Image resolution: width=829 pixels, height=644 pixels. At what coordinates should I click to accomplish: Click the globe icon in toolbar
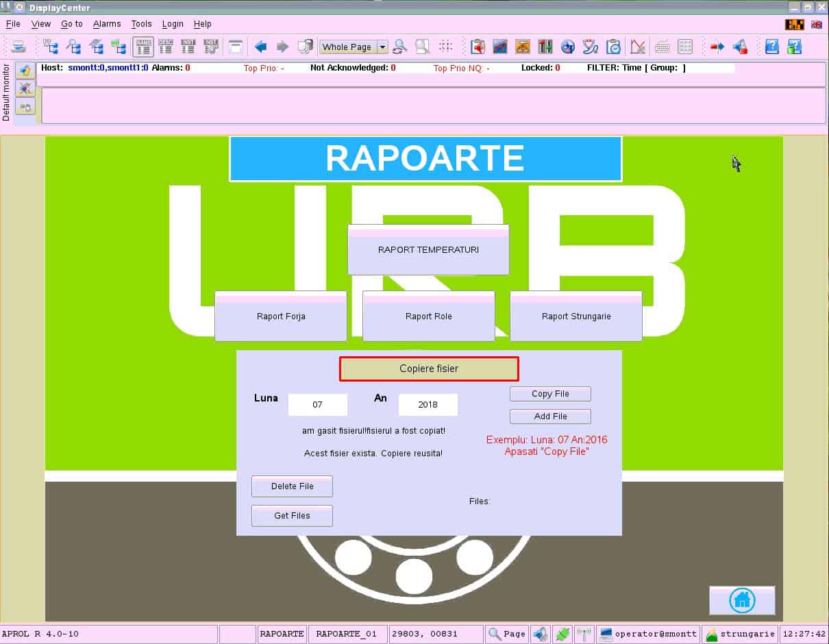tap(567, 47)
